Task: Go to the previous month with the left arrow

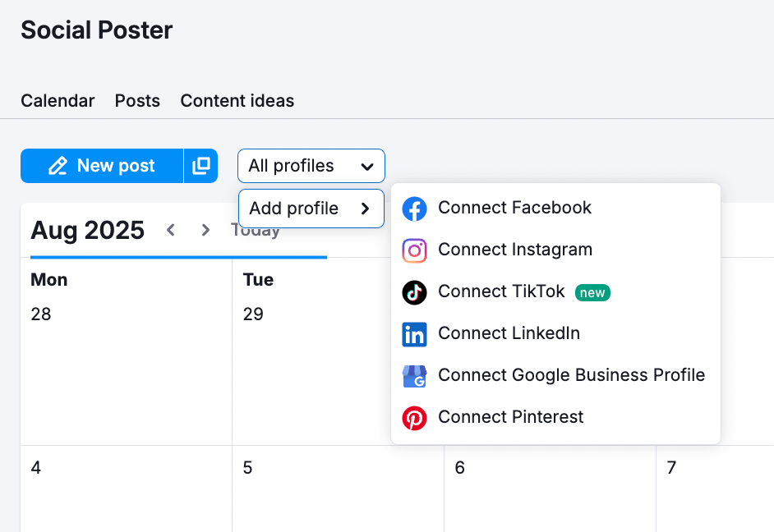Action: pos(171,230)
